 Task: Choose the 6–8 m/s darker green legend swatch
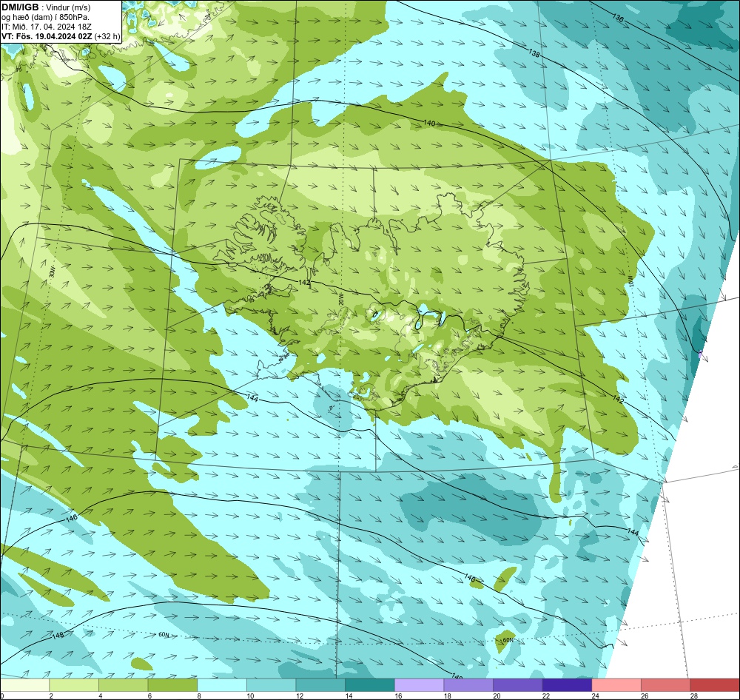click(x=172, y=685)
